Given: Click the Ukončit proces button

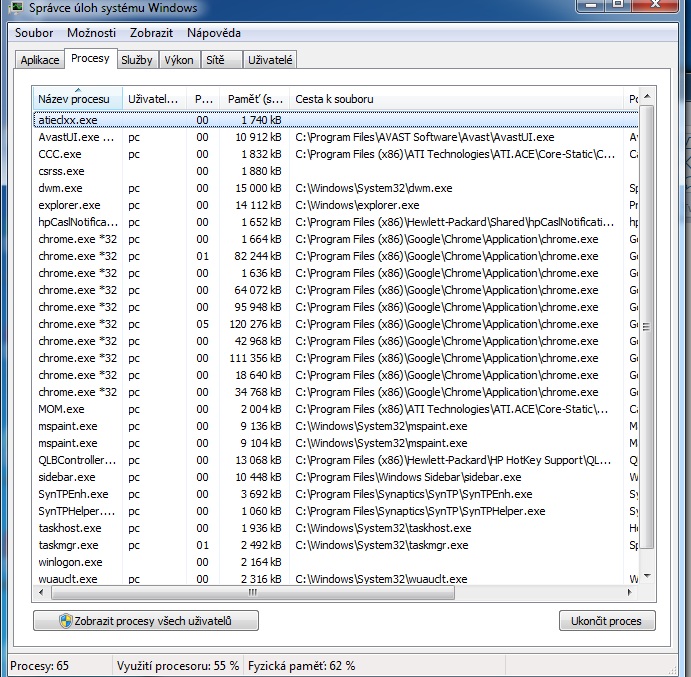Looking at the screenshot, I should [607, 621].
